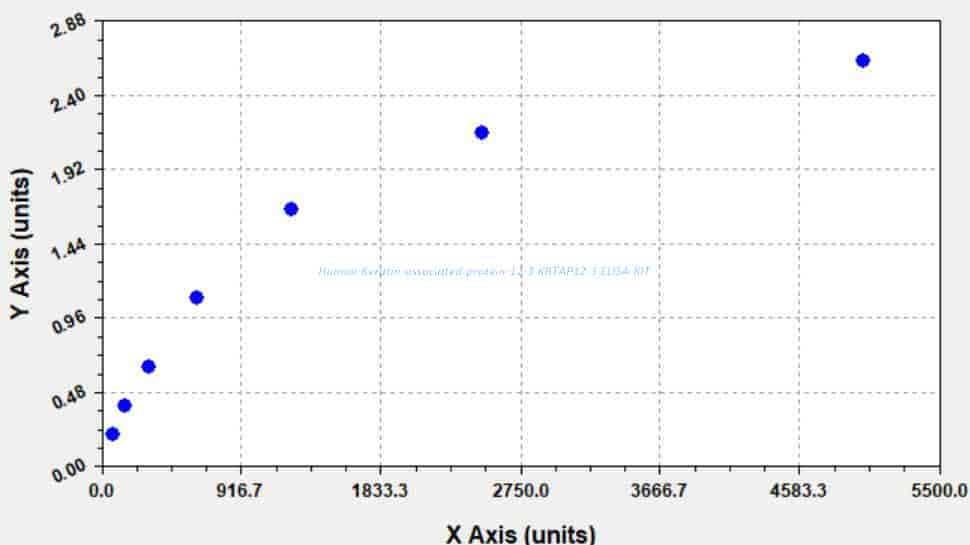Click the "0.48" Y-axis tick label

click(x=68, y=398)
